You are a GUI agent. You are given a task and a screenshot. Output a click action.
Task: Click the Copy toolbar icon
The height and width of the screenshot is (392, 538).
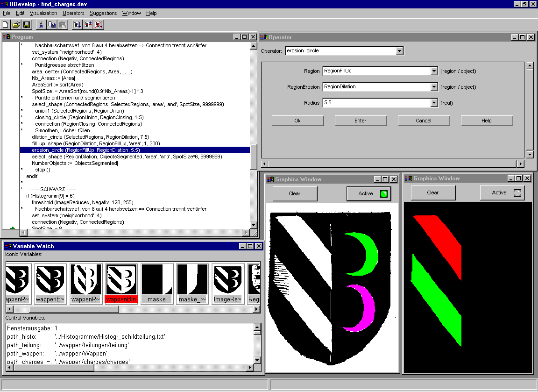pos(52,25)
